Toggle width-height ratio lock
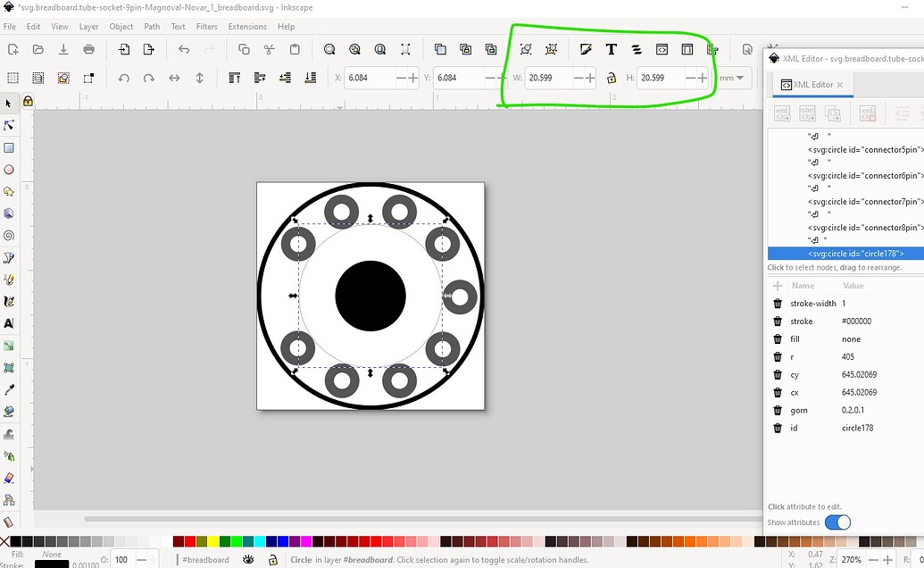924x568 pixels. pyautogui.click(x=611, y=78)
